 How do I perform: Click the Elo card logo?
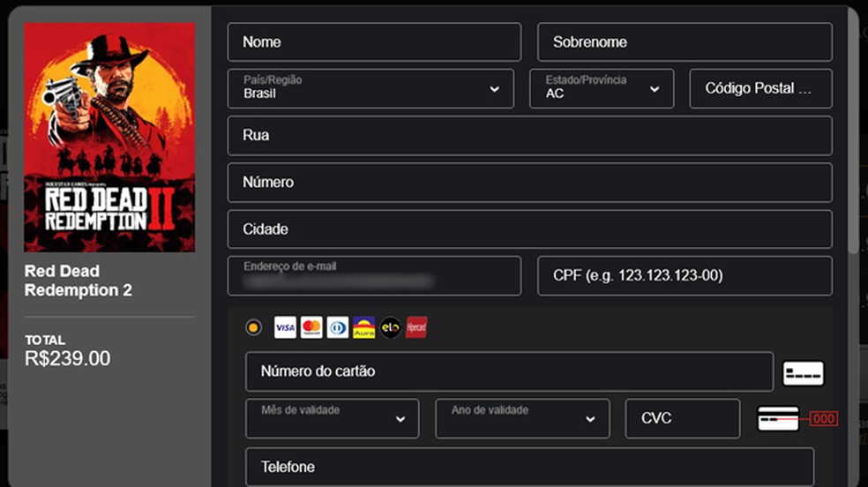click(390, 327)
